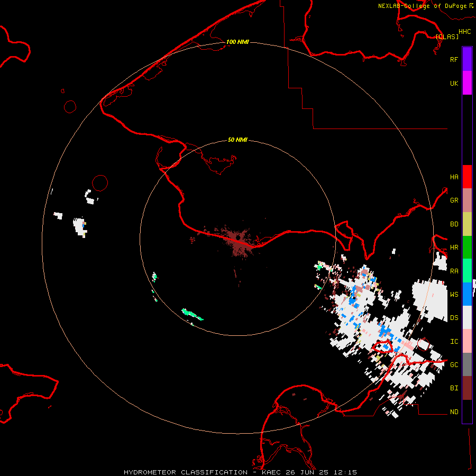Screen dimensions: 476x476
Task: Click the "HR" legend label
Action: (454, 248)
